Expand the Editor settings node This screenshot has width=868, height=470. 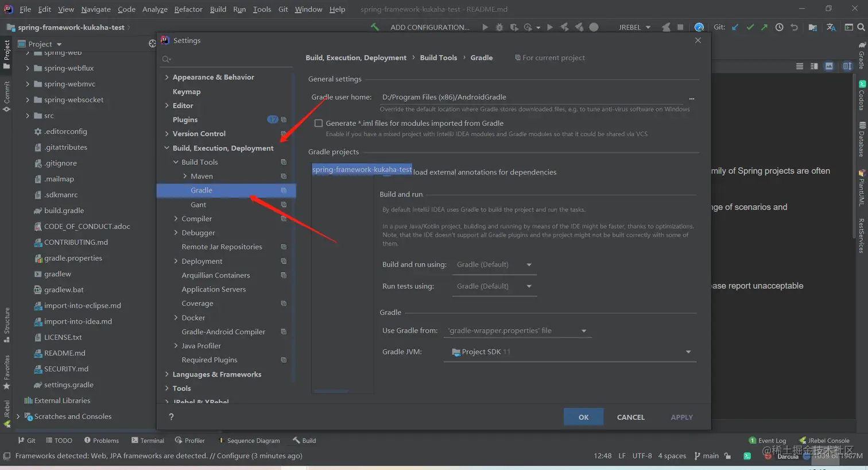click(x=167, y=105)
